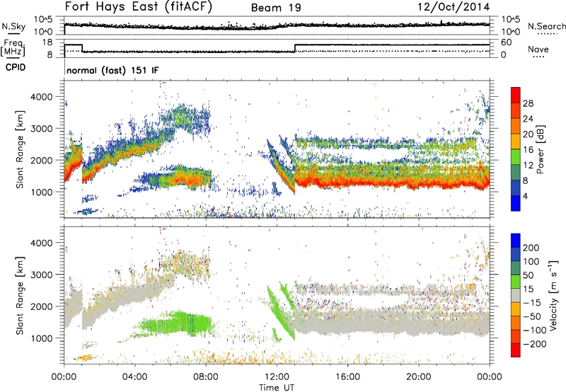Click 1000 on the velocity panel axis

click(x=41, y=338)
